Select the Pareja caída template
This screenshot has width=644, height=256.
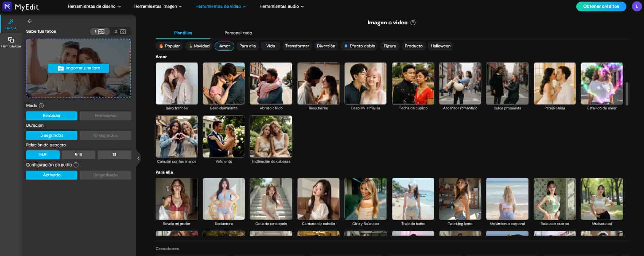click(x=555, y=83)
